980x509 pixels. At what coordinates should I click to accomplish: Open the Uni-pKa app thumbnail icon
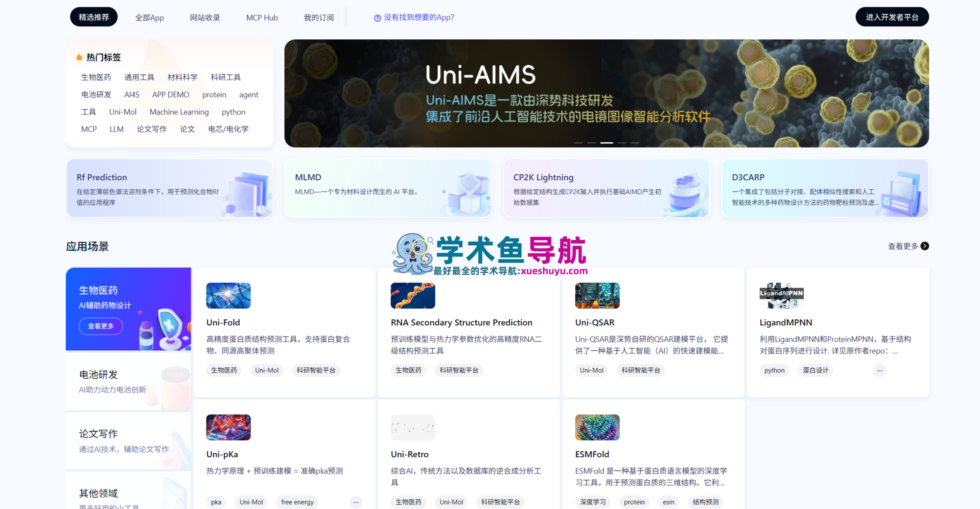228,427
